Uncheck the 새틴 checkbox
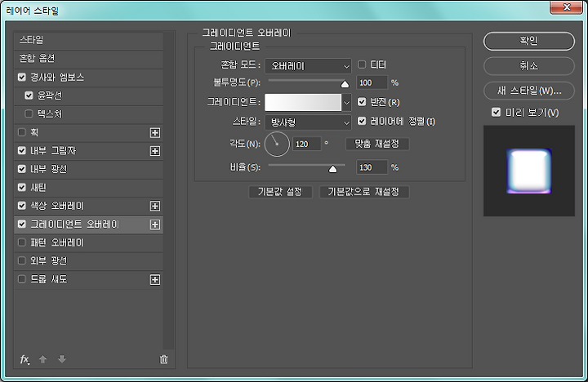 [22, 188]
